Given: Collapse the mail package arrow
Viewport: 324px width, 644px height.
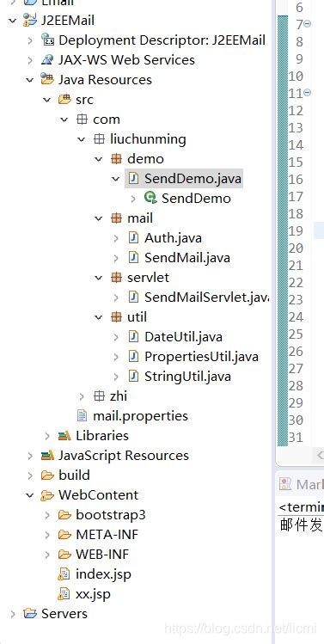Looking at the screenshot, I should [x=99, y=218].
